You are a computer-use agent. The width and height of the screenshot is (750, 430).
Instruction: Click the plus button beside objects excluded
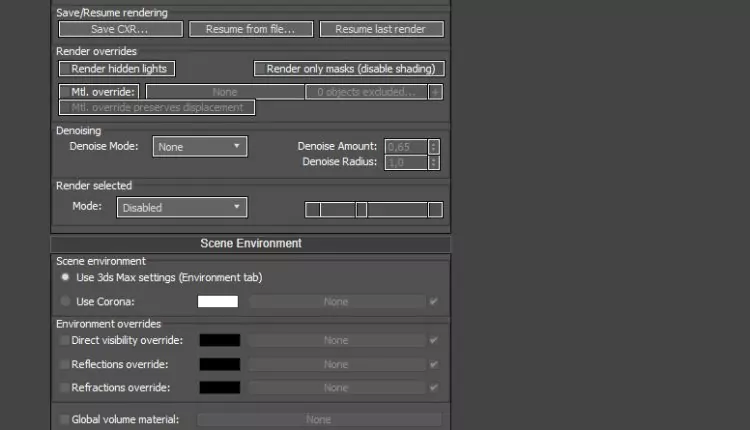pos(435,91)
